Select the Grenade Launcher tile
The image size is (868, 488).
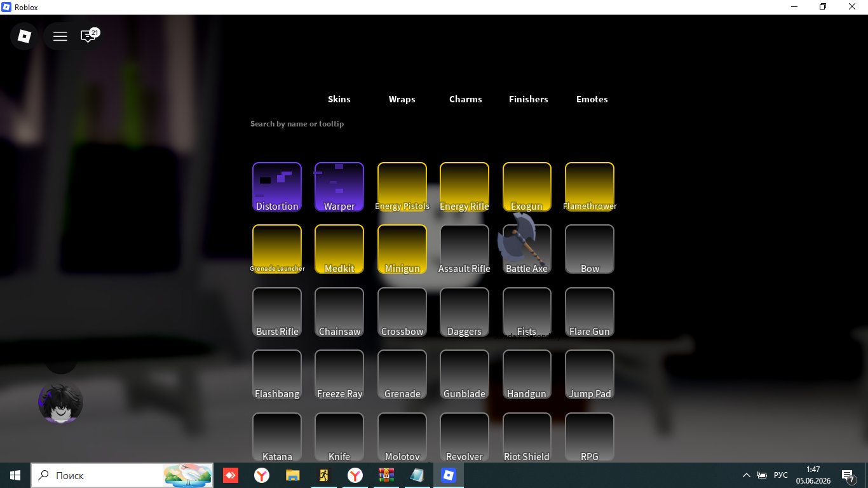click(x=277, y=249)
